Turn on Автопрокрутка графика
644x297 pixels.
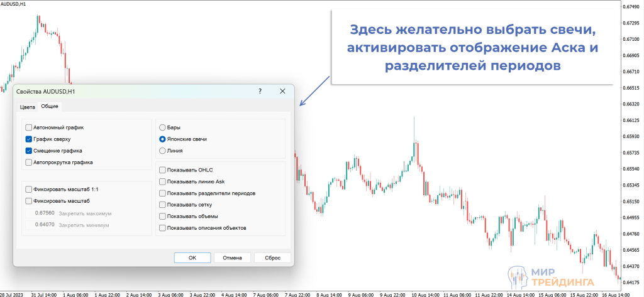tap(29, 162)
